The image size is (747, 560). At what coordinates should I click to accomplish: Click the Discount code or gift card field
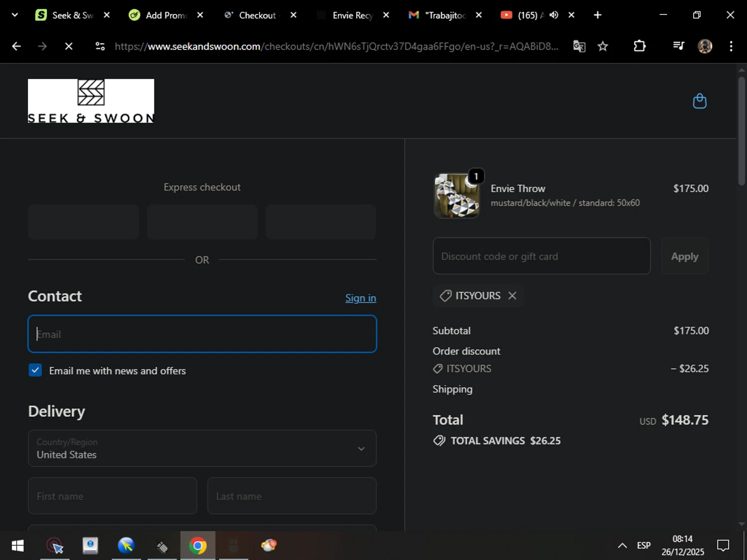[542, 256]
